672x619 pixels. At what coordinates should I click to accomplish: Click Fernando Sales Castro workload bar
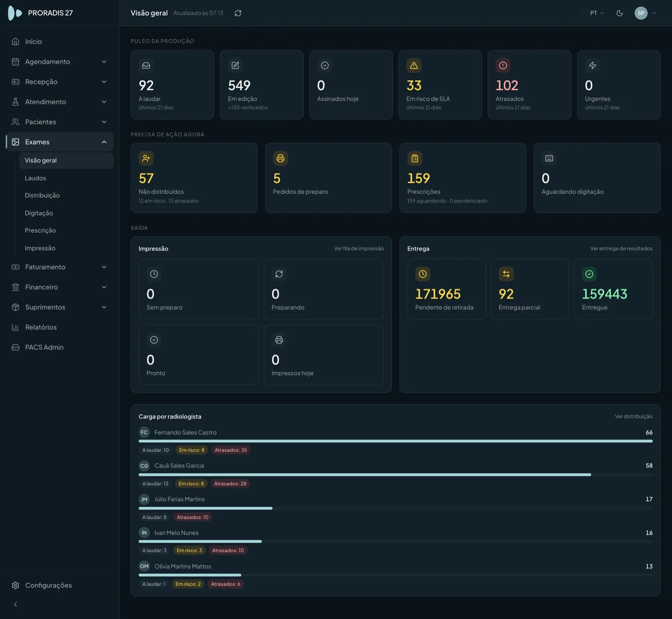click(x=396, y=441)
